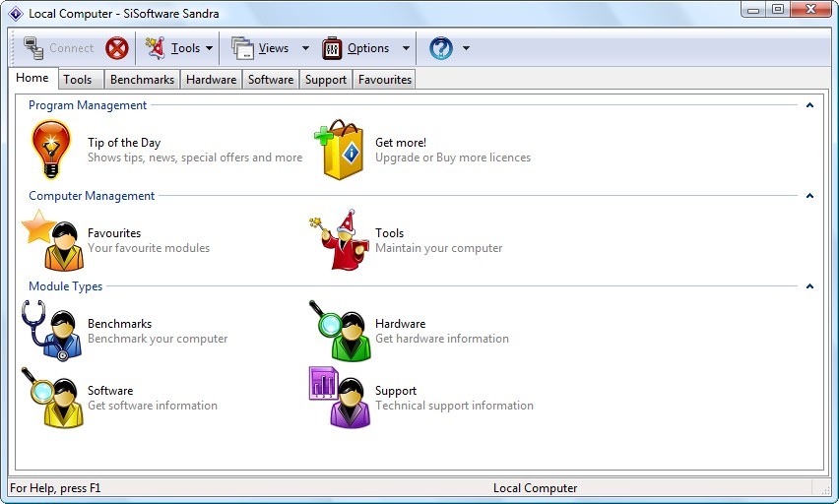Click 'For Help, press F1' status text
This screenshot has width=839, height=504.
coord(55,488)
